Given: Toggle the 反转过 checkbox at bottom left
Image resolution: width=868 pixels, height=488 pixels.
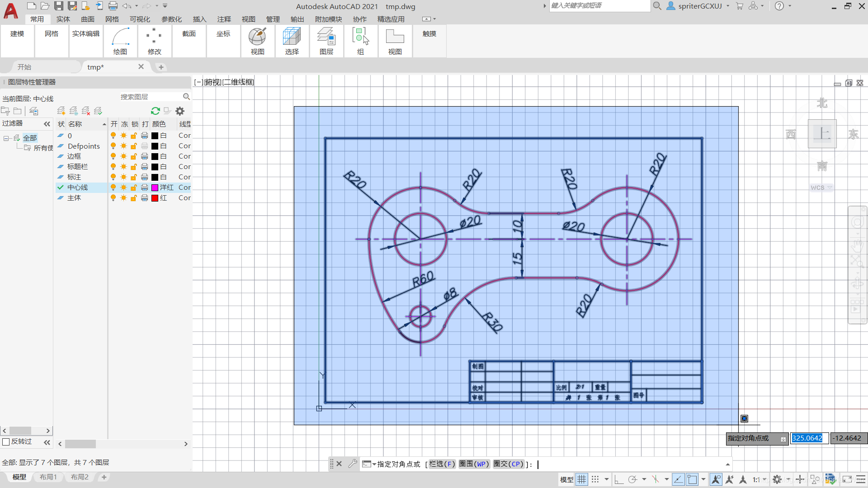Looking at the screenshot, I should (6, 441).
